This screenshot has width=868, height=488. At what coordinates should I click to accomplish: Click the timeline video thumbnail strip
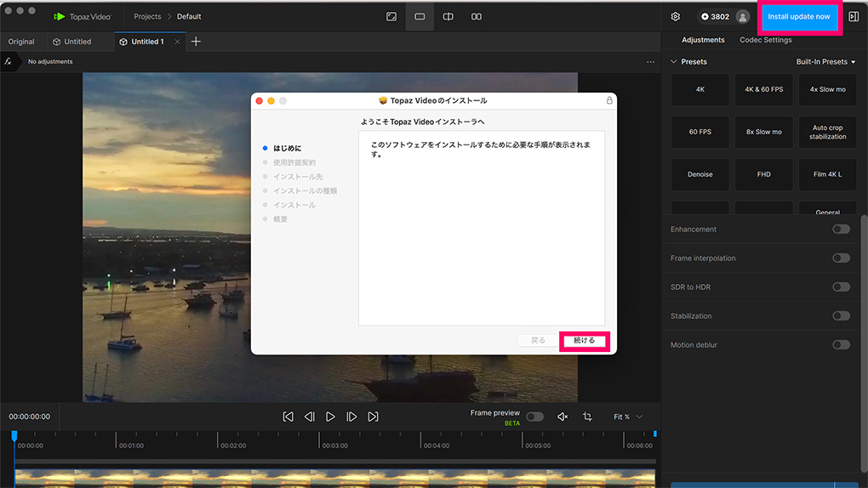click(335, 478)
